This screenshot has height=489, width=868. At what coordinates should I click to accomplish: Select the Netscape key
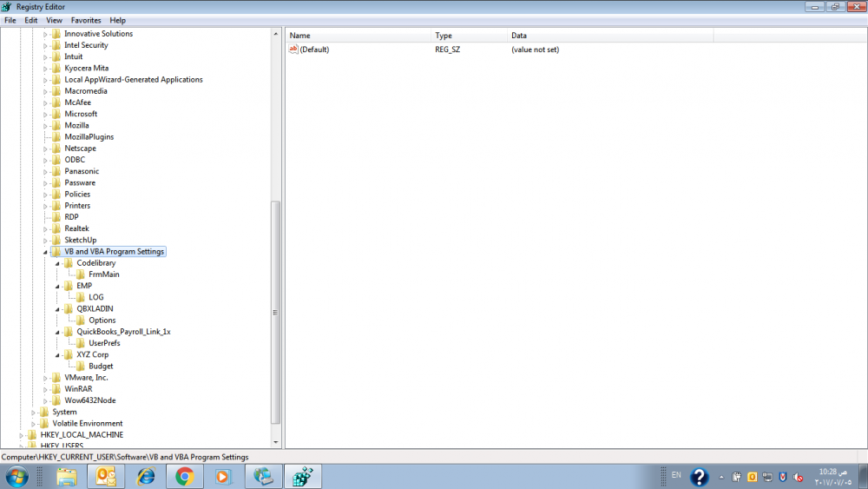pos(80,149)
